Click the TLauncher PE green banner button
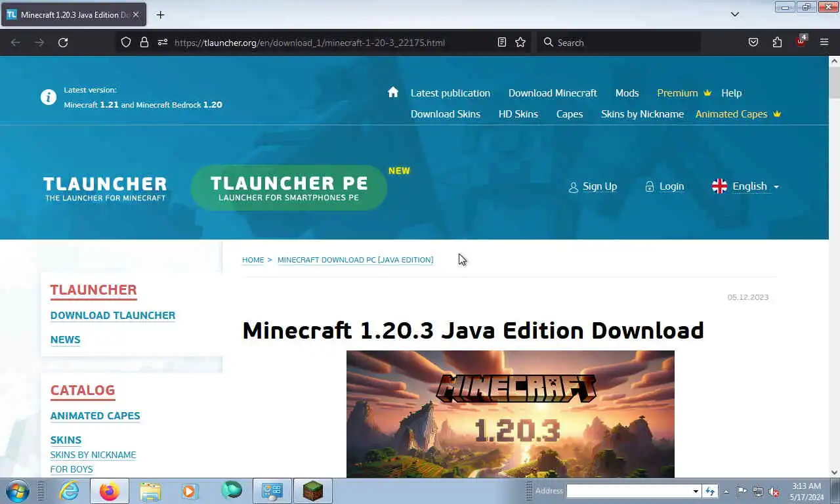This screenshot has width=840, height=504. [x=289, y=187]
